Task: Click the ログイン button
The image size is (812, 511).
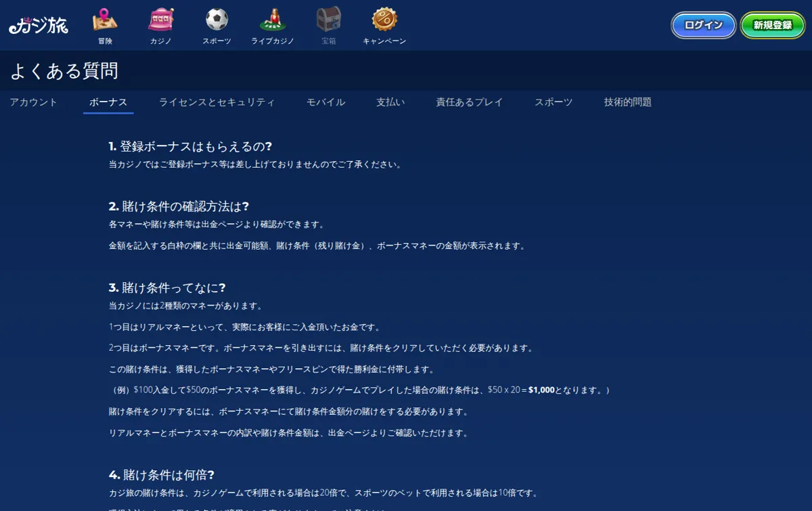Action: tap(704, 25)
